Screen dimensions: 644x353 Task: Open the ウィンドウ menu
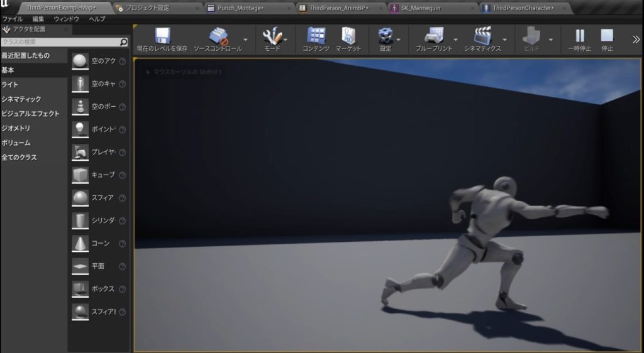(x=66, y=19)
